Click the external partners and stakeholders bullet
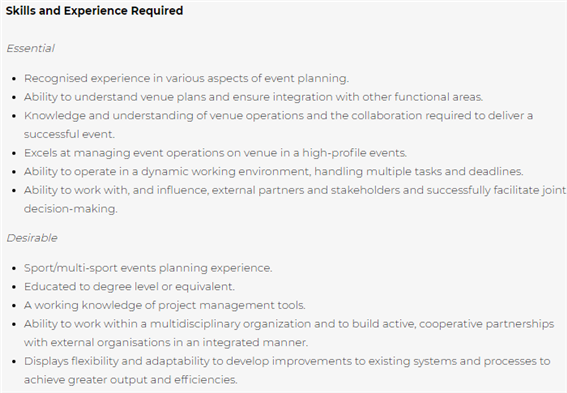Viewport: 567px width, 393px height. click(295, 190)
